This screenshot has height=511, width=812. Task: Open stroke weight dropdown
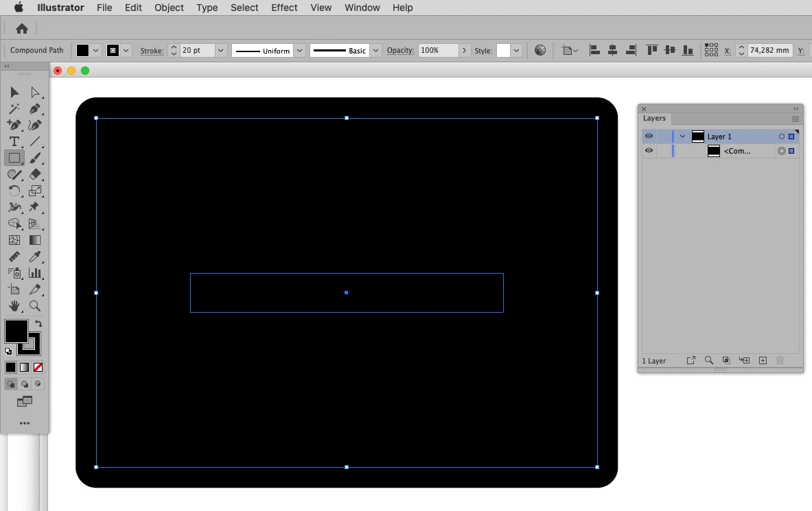click(220, 50)
